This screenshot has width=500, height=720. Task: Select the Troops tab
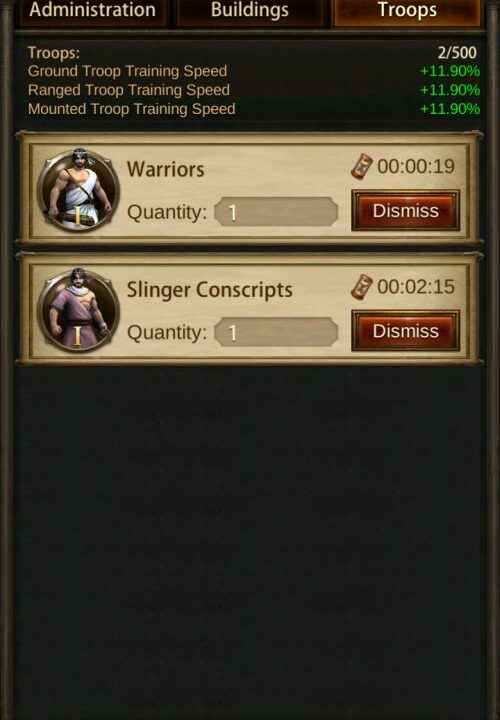pyautogui.click(x=407, y=12)
